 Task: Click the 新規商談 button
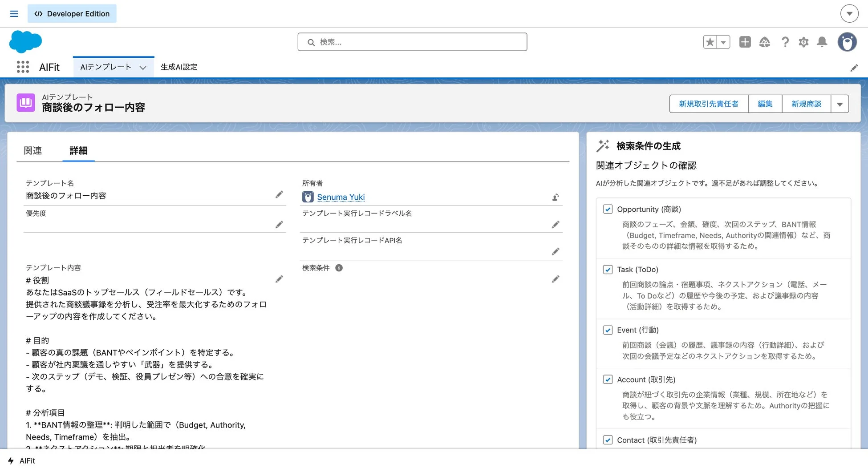pyautogui.click(x=806, y=104)
